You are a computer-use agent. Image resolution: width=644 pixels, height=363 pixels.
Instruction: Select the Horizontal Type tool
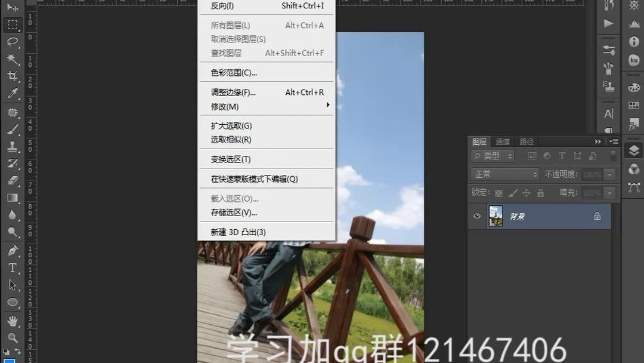pyautogui.click(x=13, y=268)
